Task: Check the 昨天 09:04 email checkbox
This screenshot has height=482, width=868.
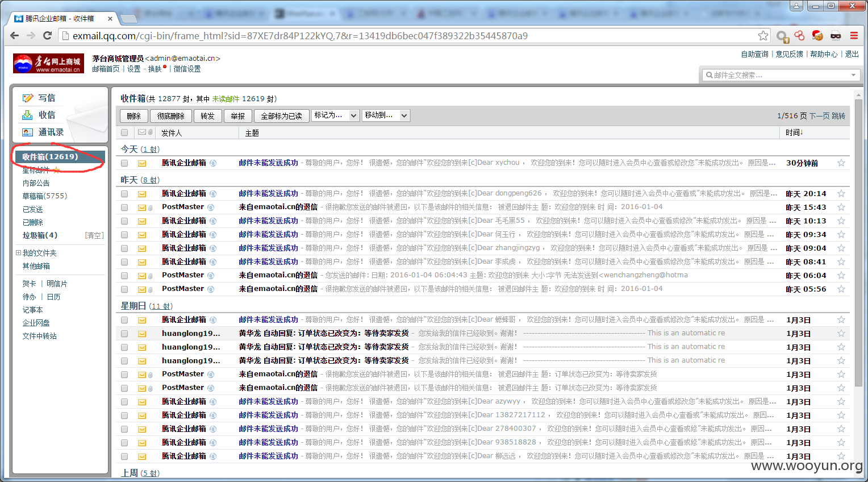Action: (124, 248)
